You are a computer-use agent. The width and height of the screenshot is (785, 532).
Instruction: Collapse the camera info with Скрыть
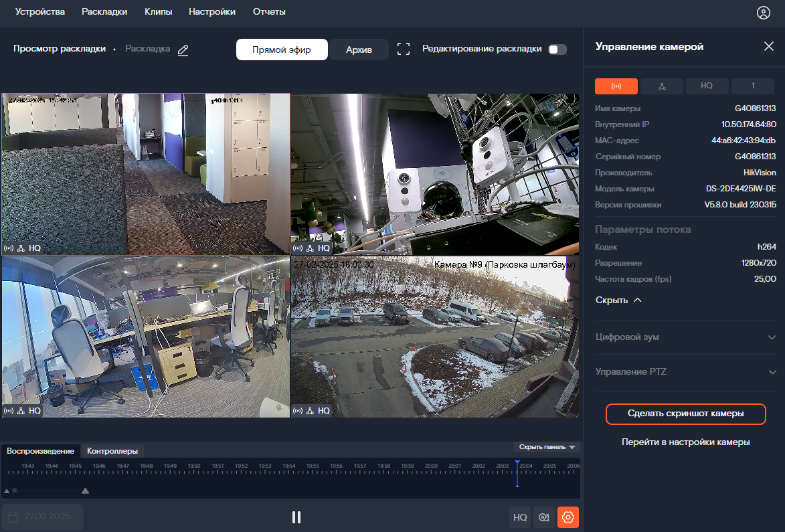tap(618, 300)
